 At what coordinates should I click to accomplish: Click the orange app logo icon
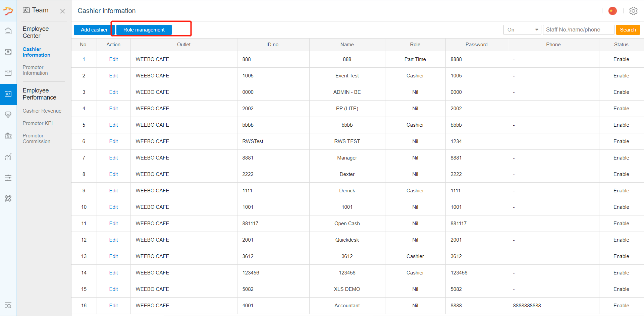pos(8,11)
